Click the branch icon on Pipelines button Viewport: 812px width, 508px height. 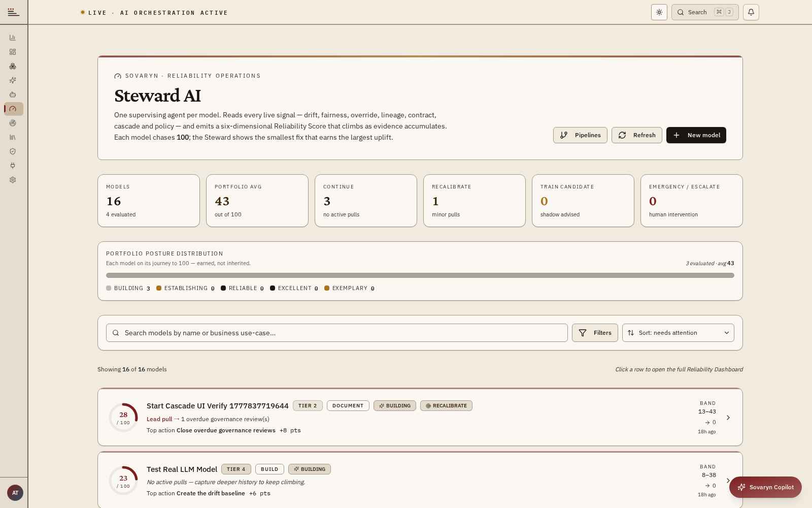pyautogui.click(x=564, y=135)
